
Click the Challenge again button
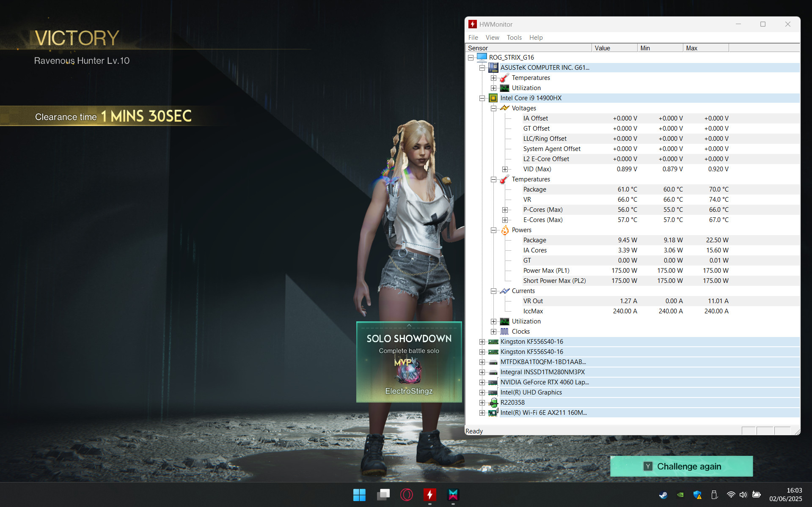[x=681, y=466]
